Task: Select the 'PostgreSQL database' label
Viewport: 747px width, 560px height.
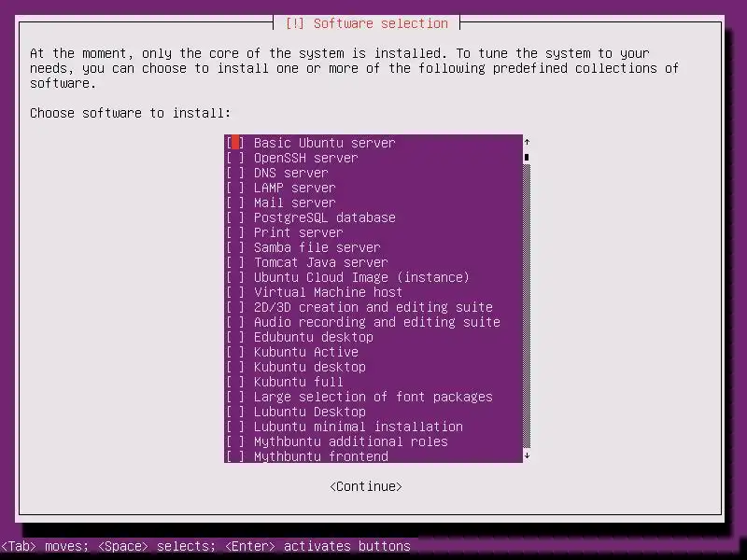Action: point(324,217)
